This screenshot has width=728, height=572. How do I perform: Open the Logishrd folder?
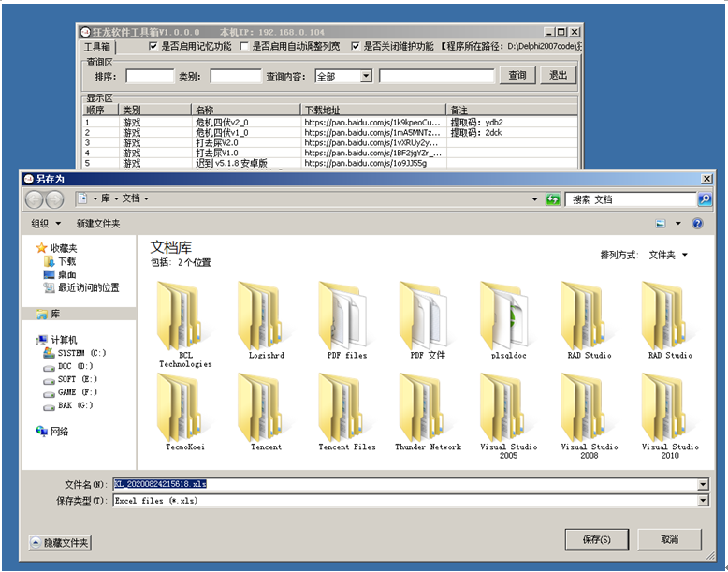click(x=266, y=318)
